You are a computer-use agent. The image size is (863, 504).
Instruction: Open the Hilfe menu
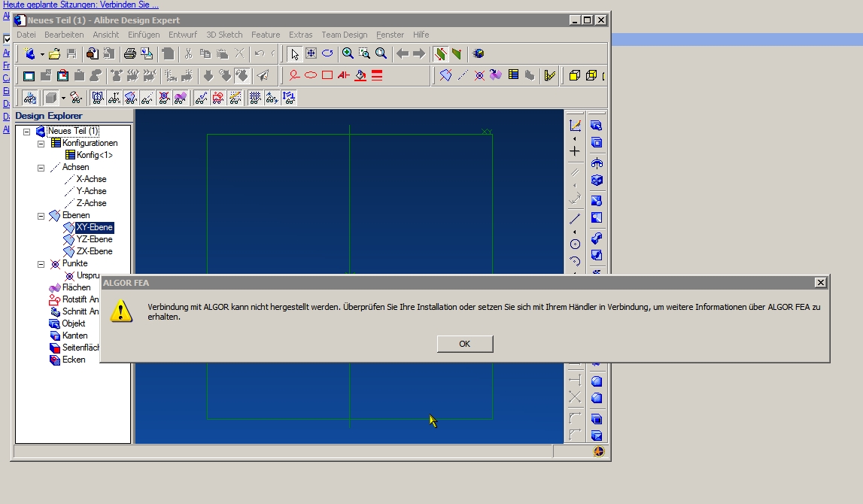click(x=421, y=35)
